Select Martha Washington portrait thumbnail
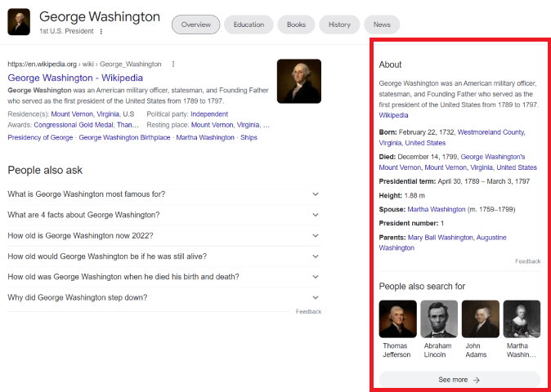The image size is (551, 392). (522, 318)
